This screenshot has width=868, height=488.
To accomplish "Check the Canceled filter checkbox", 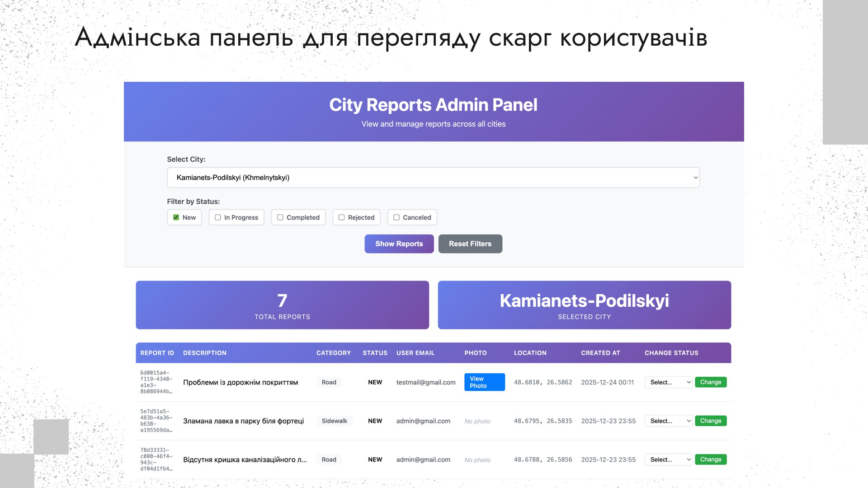I will pyautogui.click(x=396, y=217).
